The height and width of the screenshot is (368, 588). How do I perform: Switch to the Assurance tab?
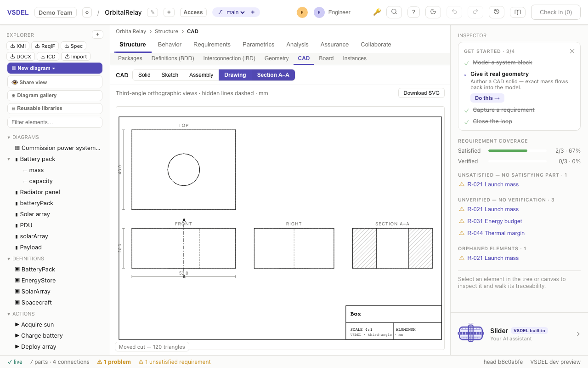pos(334,45)
